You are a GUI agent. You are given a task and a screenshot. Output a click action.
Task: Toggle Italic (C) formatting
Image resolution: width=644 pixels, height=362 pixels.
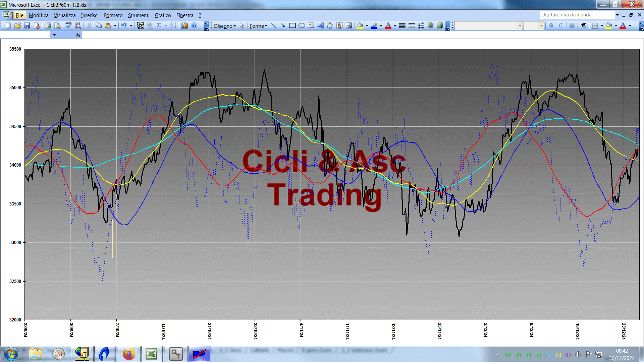(560, 25)
